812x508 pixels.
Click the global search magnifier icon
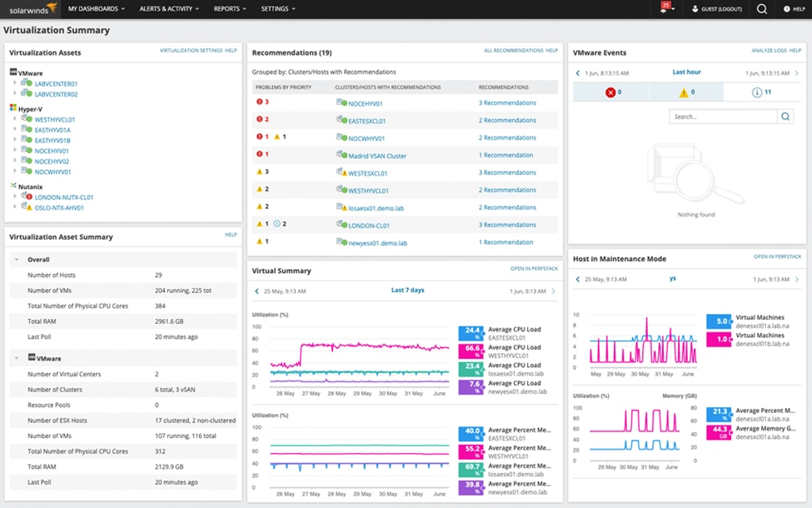coord(760,10)
